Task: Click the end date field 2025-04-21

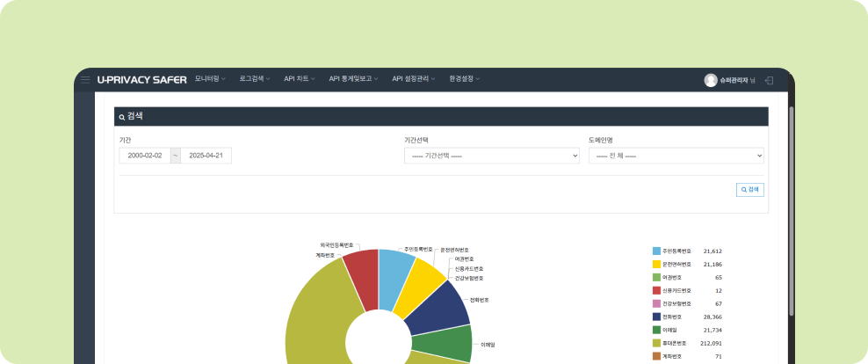Action: tap(206, 156)
